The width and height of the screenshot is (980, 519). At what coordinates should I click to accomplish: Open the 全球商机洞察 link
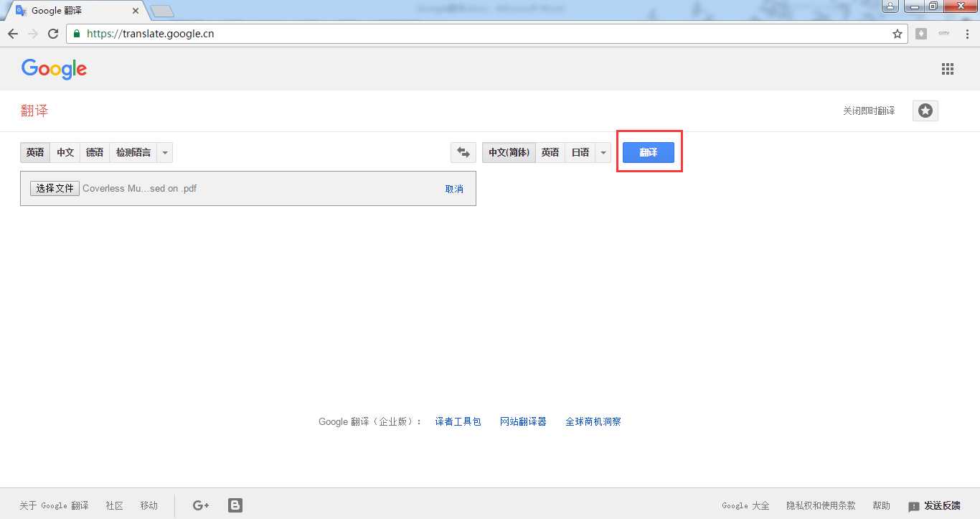[x=593, y=421]
